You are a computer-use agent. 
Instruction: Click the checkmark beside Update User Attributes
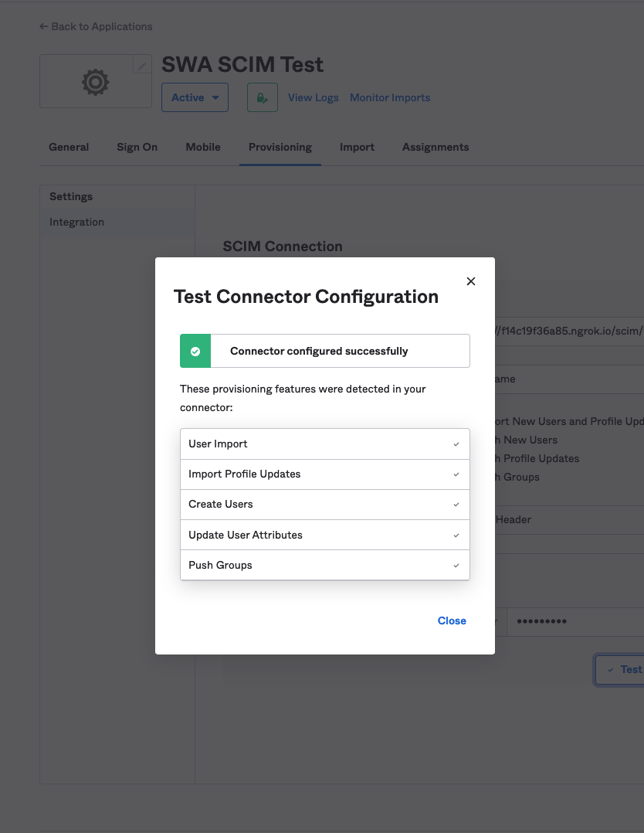[456, 535]
